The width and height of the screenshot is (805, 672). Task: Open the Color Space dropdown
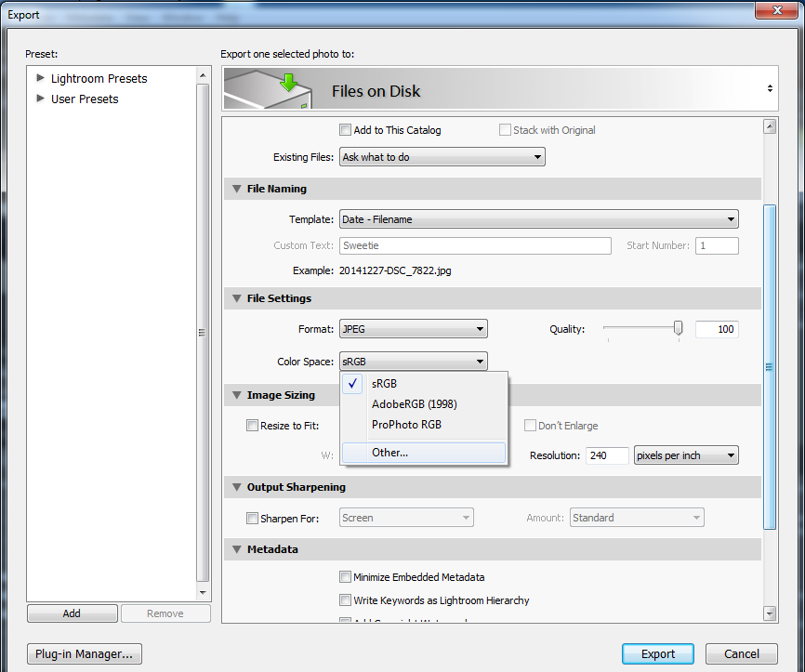[x=414, y=362]
